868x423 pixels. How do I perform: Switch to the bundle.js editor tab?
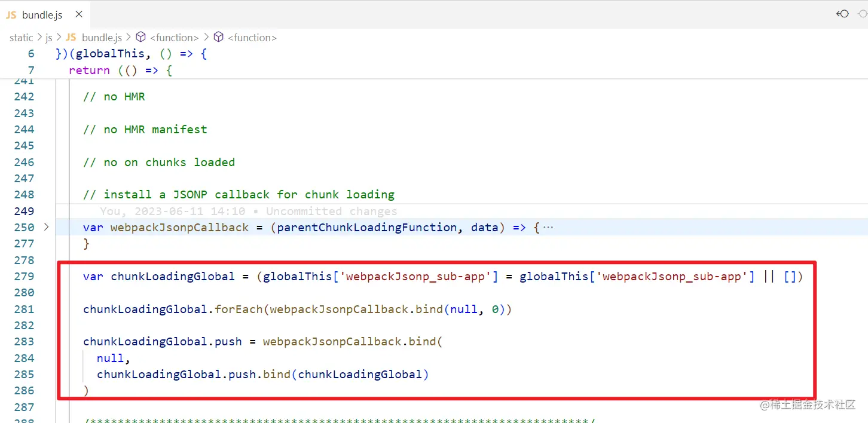click(44, 15)
